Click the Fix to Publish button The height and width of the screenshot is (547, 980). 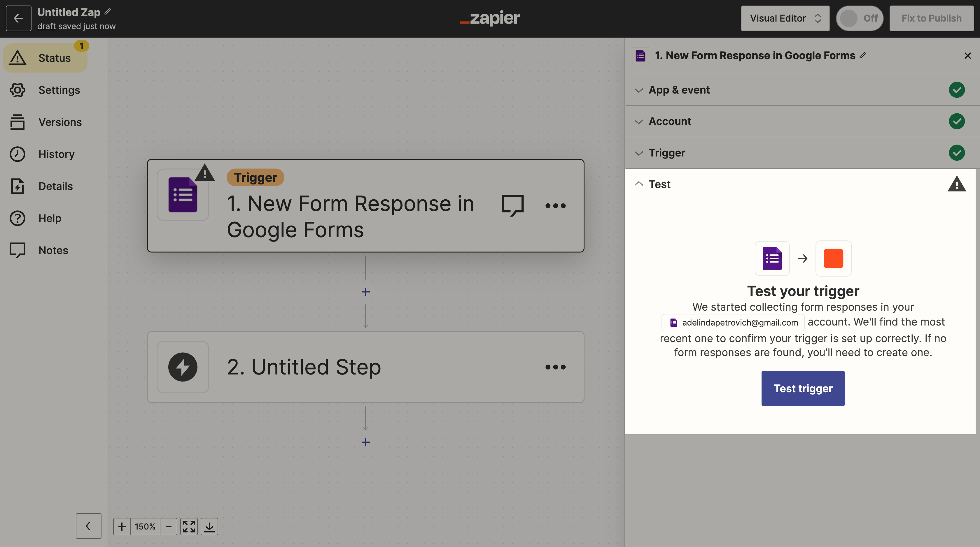(931, 18)
